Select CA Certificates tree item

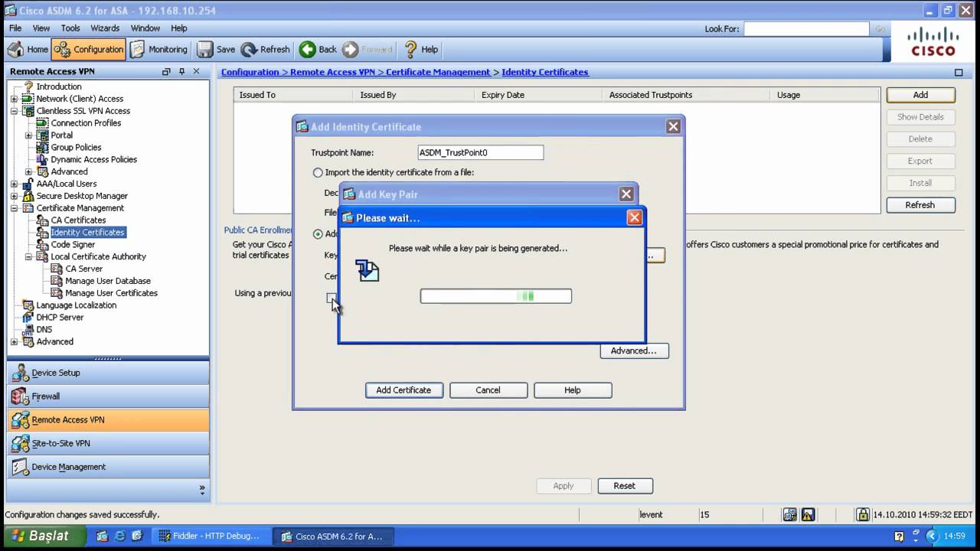coord(78,220)
